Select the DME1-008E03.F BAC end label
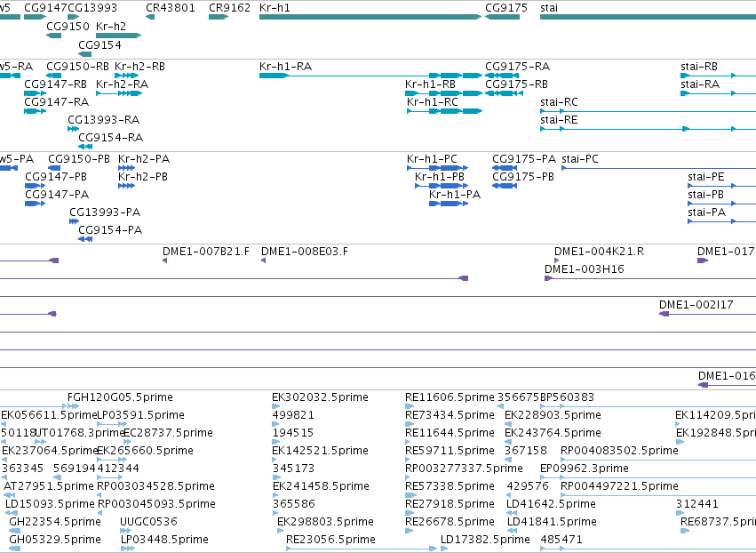Viewport: 756px width, 553px height. (304, 252)
